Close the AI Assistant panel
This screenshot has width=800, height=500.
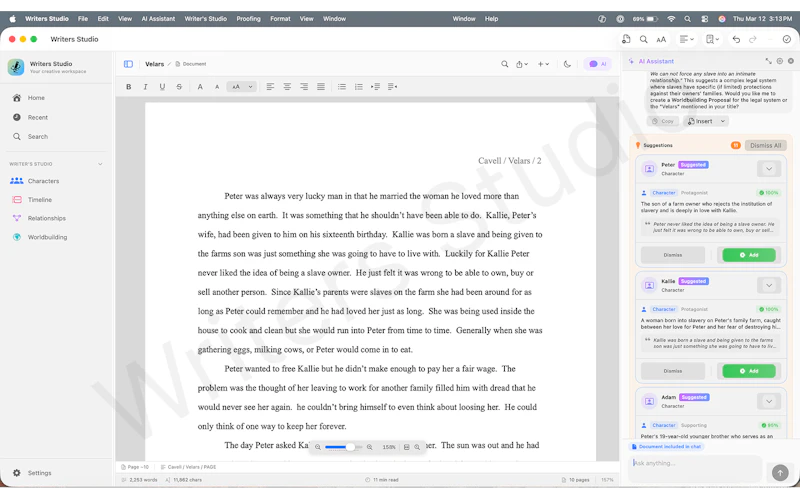click(x=791, y=61)
